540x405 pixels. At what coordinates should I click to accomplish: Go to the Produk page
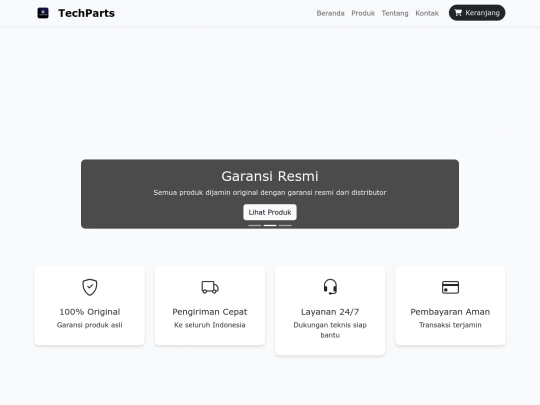363,13
